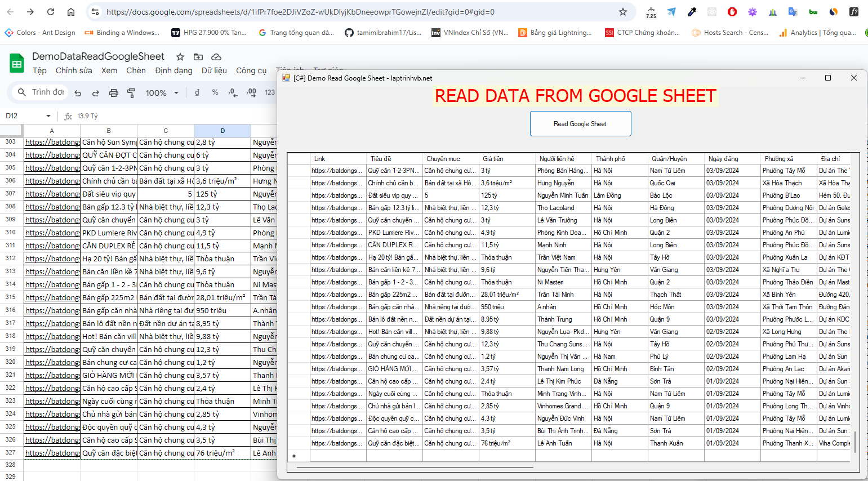Image resolution: width=868 pixels, height=481 pixels.
Task: Open the name box dropdown beside D12
Action: 48,116
